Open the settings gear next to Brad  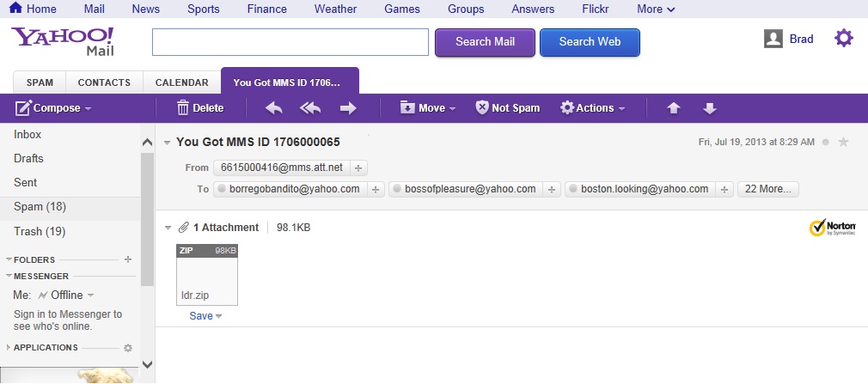pos(844,39)
